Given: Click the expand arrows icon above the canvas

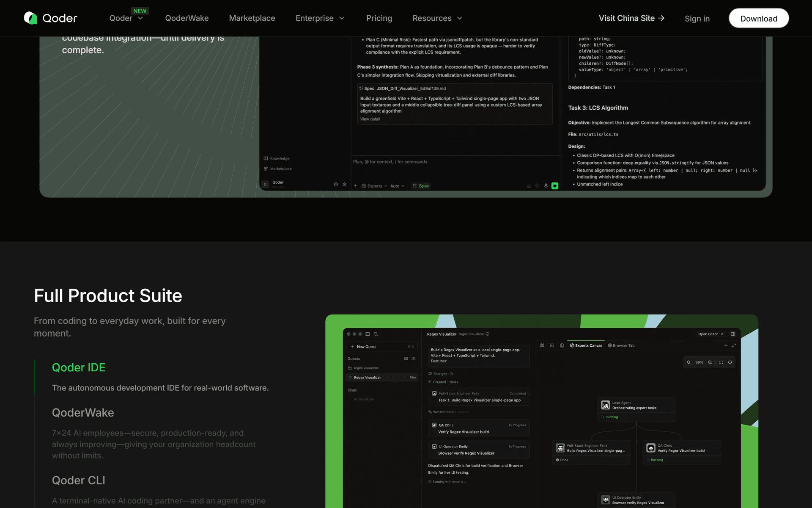Looking at the screenshot, I should click(734, 345).
